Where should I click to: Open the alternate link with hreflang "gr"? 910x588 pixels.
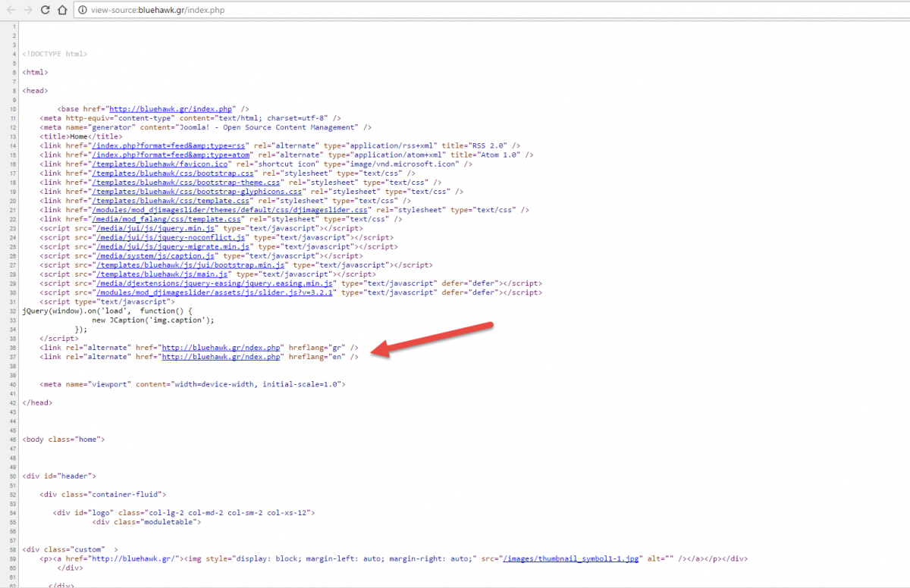tap(222, 346)
